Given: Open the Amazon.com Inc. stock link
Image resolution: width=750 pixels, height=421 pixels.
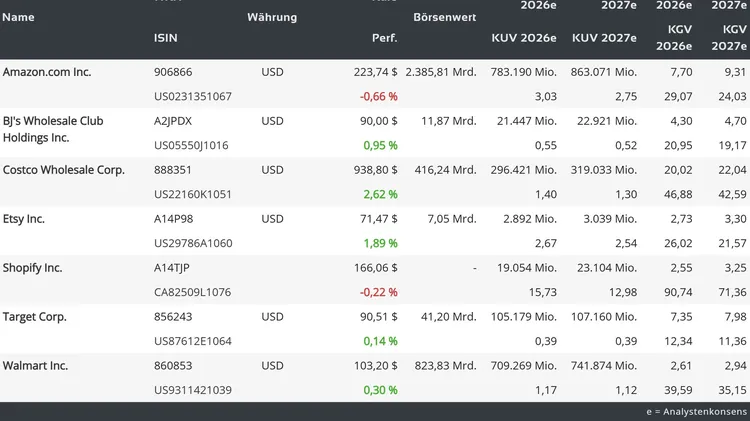Looking at the screenshot, I should coord(47,72).
